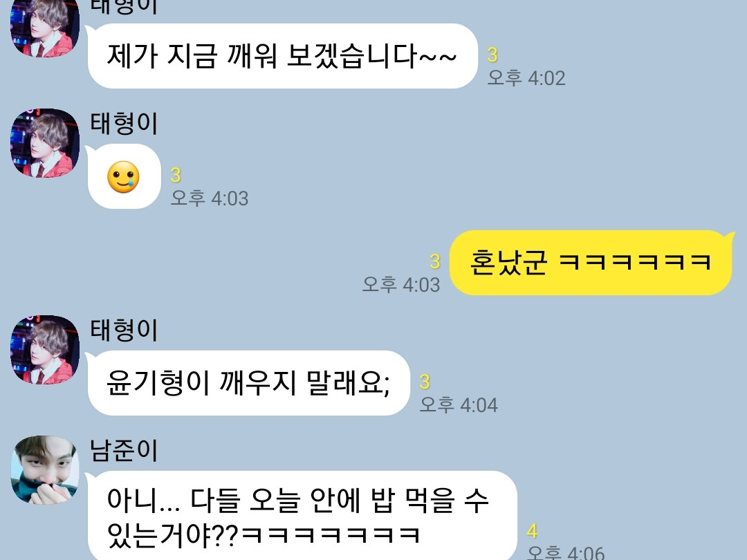Click the 태형이 name above "윤기형이 깨우지 말래요;"
Screen dimensions: 747x560
(x=124, y=330)
